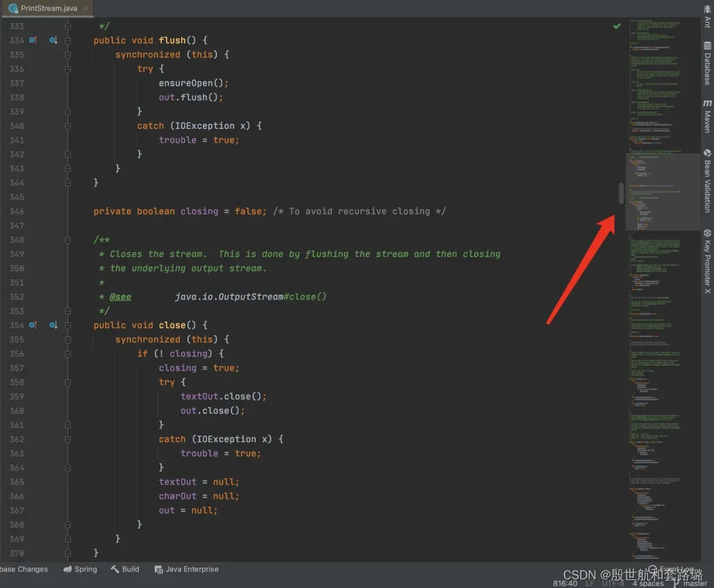This screenshot has height=588, width=714.
Task: Click the 'charOut = null;' line
Action: (199, 496)
